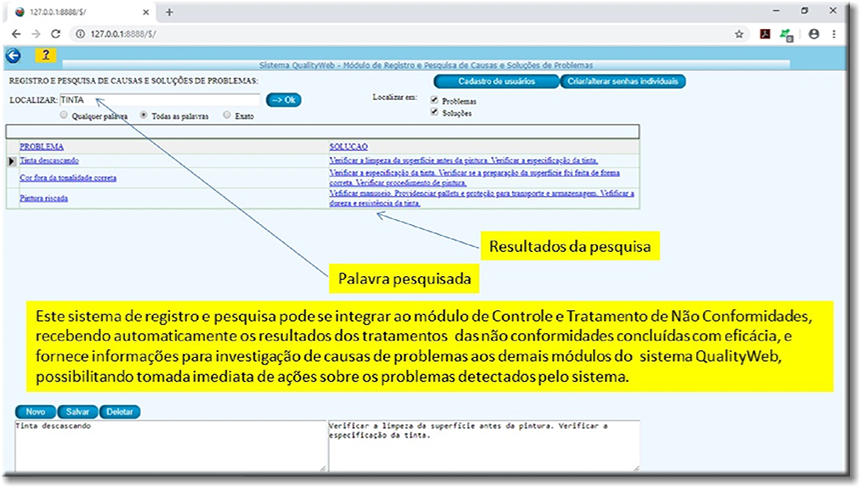Viewport: 864px width, 490px height.
Task: Click the Ok search button
Action: (284, 100)
